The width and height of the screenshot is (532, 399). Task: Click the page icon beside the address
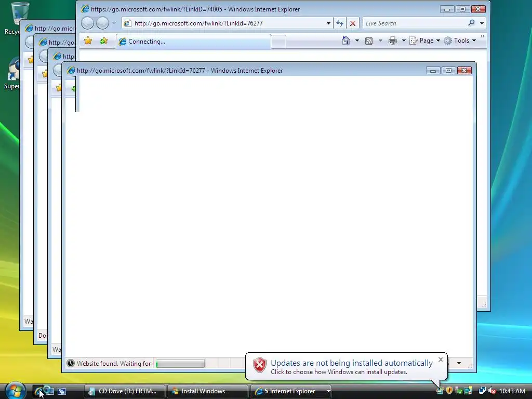click(x=127, y=23)
